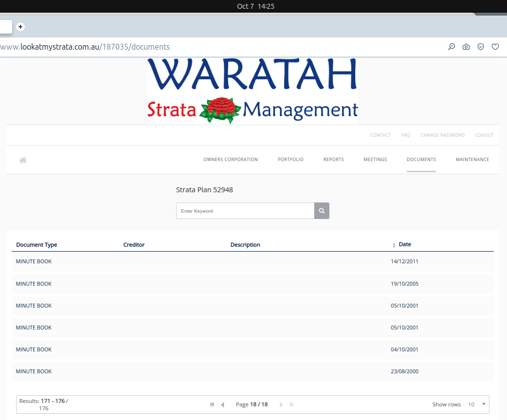Screen dimensions: 507x420
Task: Click the Strata Plan 52948 heading
Action: tap(204, 190)
